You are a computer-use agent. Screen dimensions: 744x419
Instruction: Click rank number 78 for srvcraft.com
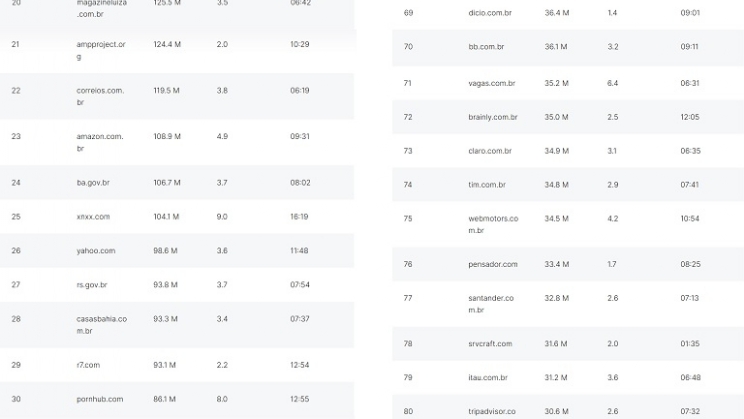point(408,344)
